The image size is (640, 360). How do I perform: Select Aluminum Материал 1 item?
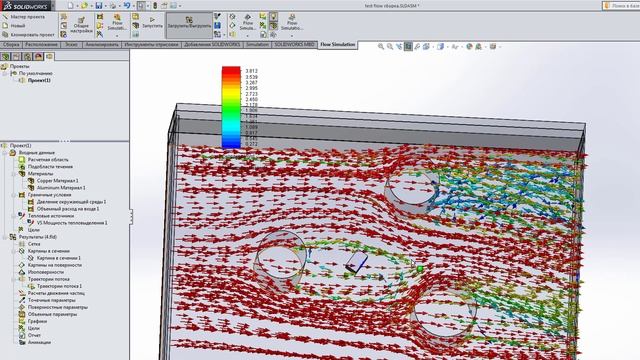click(61, 188)
